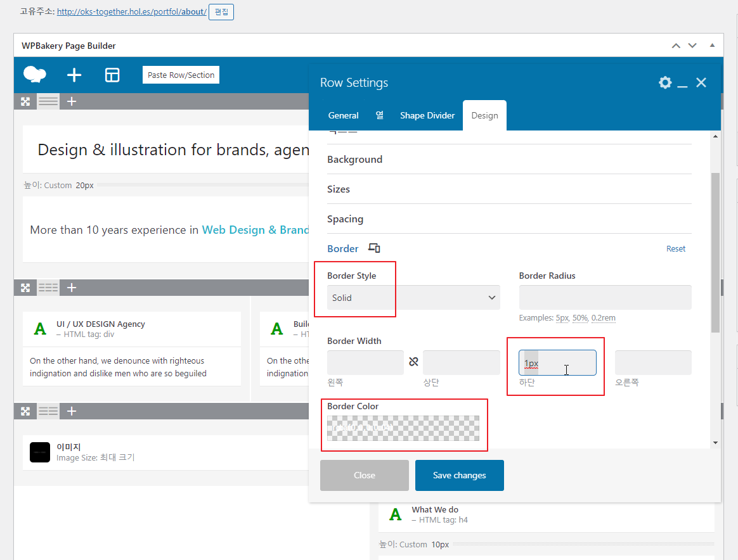The height and width of the screenshot is (560, 738).
Task: Click the 하단 border width field
Action: click(x=557, y=362)
